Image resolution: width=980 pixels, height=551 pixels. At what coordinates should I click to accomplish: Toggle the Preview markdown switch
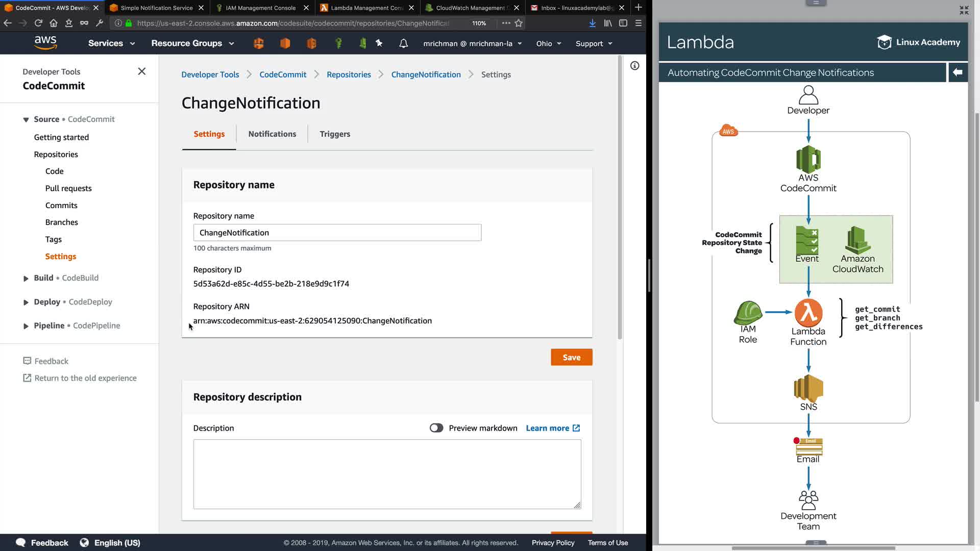pos(436,428)
